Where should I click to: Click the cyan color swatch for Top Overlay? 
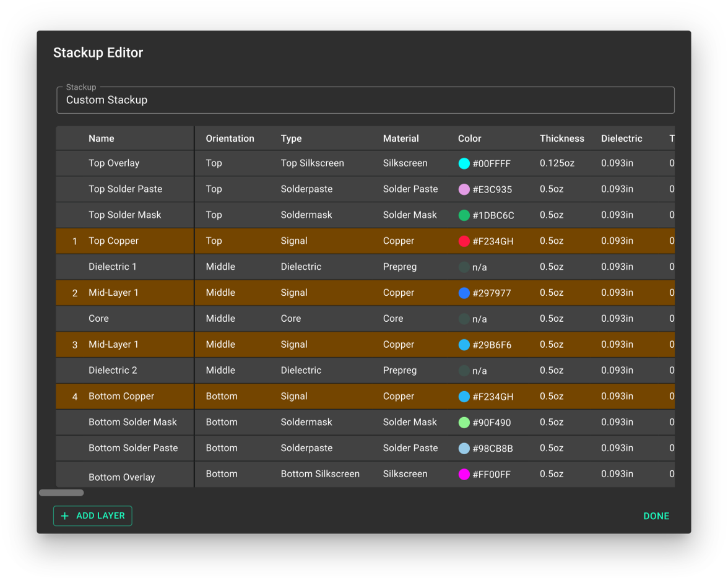[x=464, y=163]
